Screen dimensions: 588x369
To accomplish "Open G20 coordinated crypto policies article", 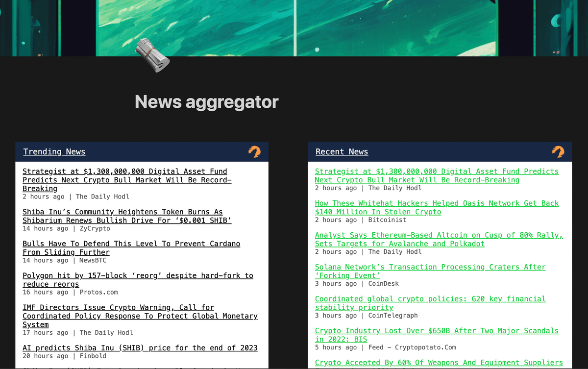I will point(430,303).
